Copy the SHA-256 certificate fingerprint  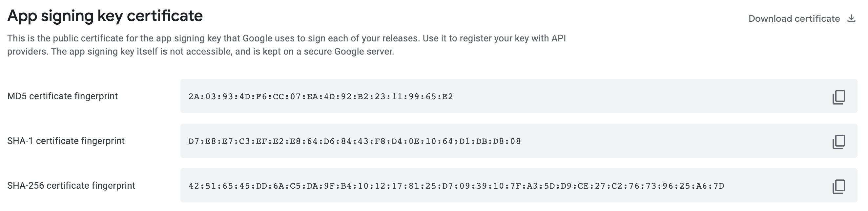(x=839, y=186)
